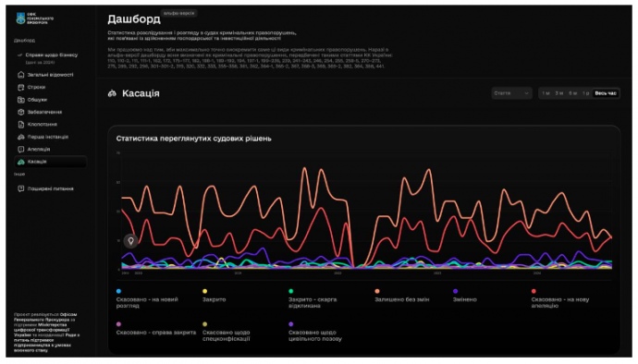Click the Справи щодо бізнесу label
The height and width of the screenshot is (364, 638).
pos(51,55)
